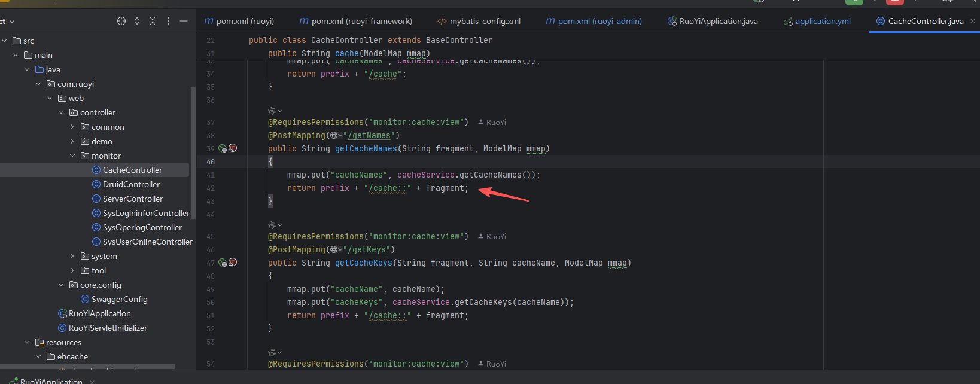Click the locate file crosshair icon
This screenshot has height=384, width=980.
(121, 21)
